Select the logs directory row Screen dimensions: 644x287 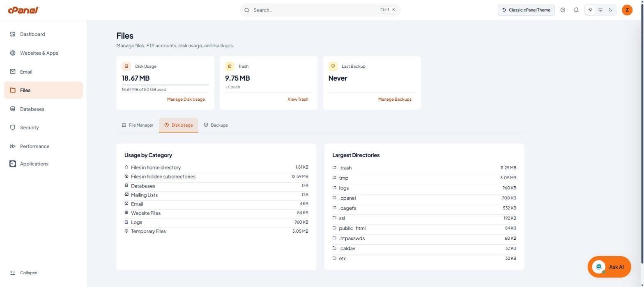pyautogui.click(x=424, y=188)
